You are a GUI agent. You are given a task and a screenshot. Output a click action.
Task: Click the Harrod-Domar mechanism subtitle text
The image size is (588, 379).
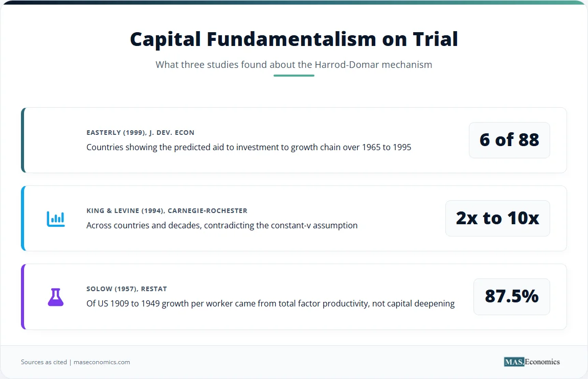coord(294,64)
